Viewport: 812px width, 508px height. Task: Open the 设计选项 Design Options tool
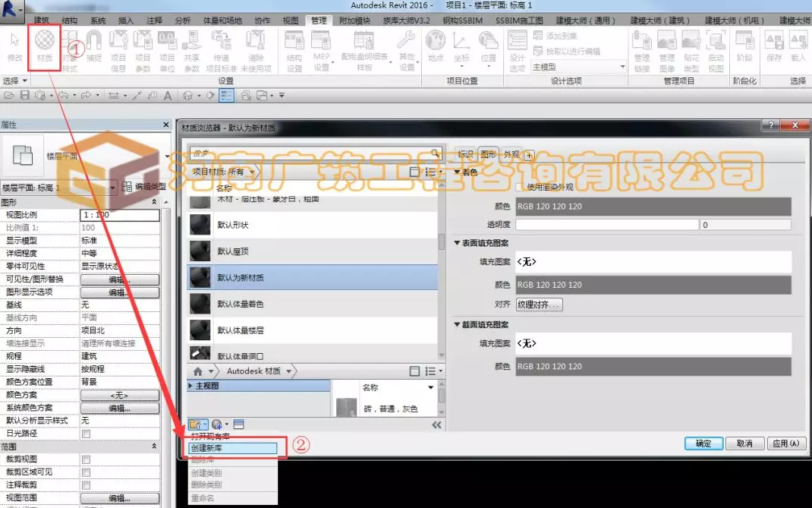point(517,51)
